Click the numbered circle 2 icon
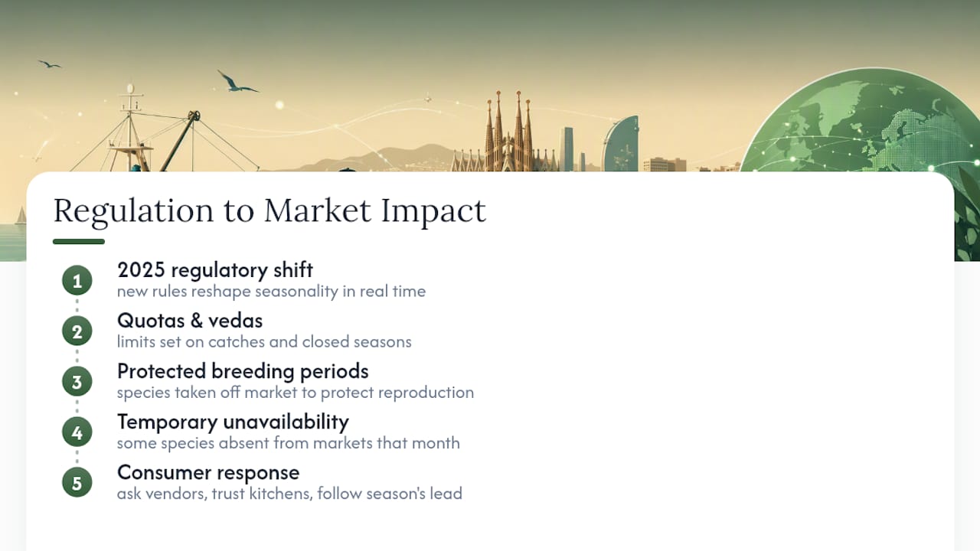The width and height of the screenshot is (980, 551). (77, 331)
